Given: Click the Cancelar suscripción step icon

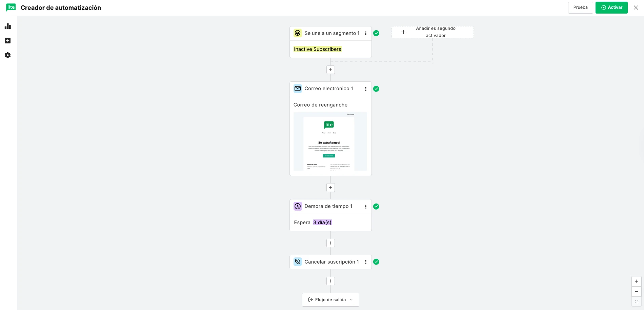Looking at the screenshot, I should (x=298, y=262).
